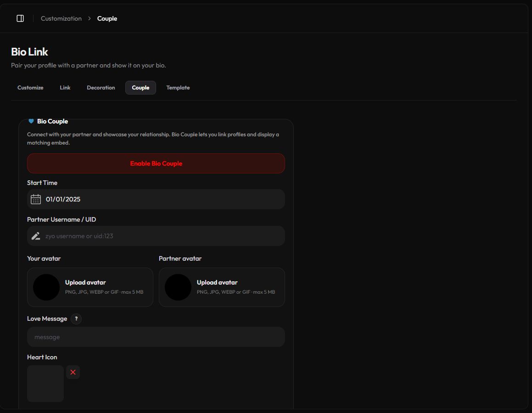Click the Start Time label
This screenshot has height=413, width=532.
(x=42, y=183)
